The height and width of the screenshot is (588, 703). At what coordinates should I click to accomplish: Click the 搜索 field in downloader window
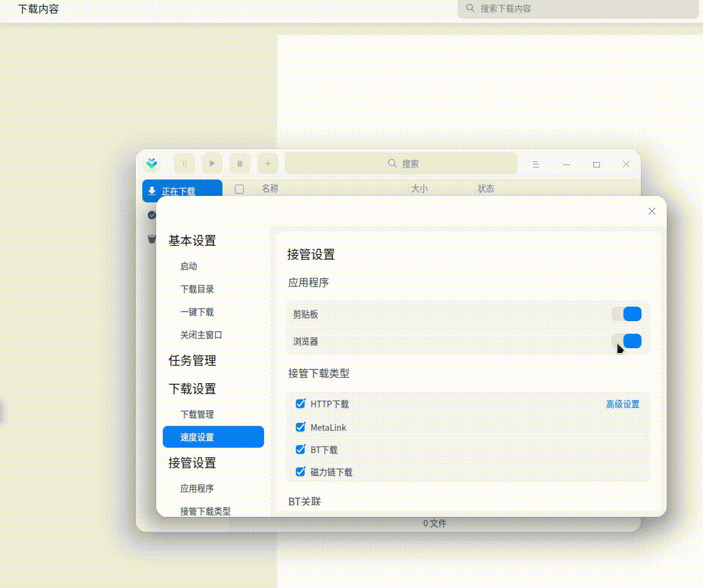[x=401, y=164]
